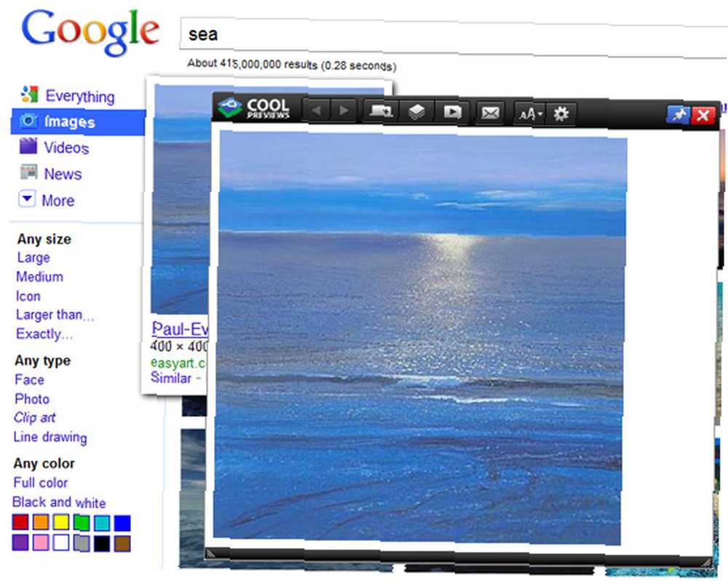The height and width of the screenshot is (581, 728).
Task: Filter images by Medium size
Action: tap(39, 277)
